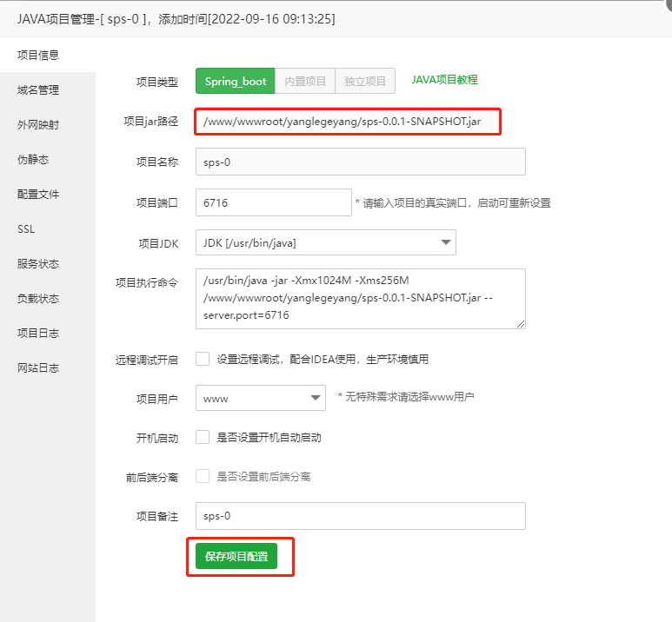The width and height of the screenshot is (672, 622).
Task: Check the 前后端分离 checkbox
Action: [x=203, y=476]
